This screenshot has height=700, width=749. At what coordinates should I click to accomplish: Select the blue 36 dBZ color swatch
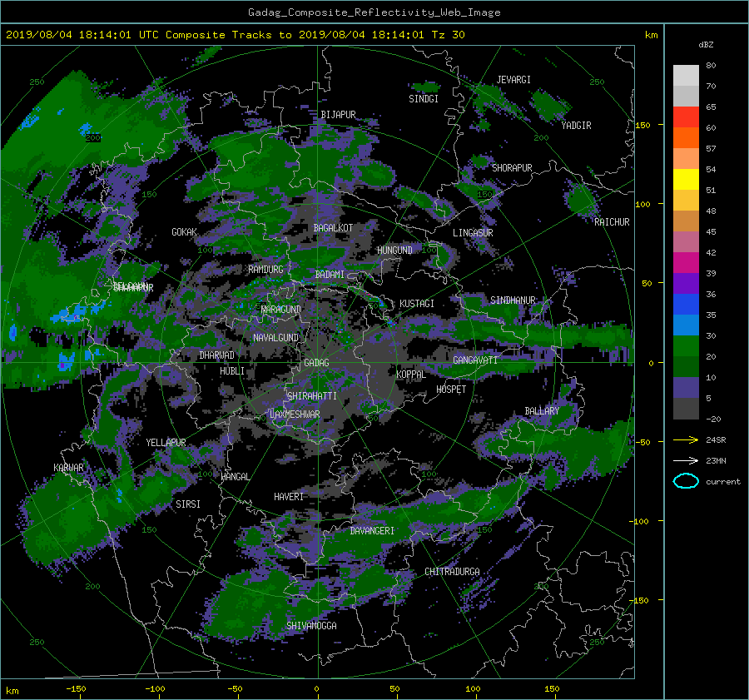coord(686,304)
